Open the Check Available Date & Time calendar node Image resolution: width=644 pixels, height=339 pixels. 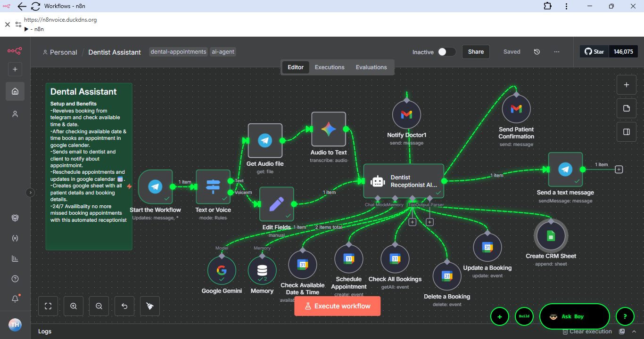pyautogui.click(x=303, y=265)
